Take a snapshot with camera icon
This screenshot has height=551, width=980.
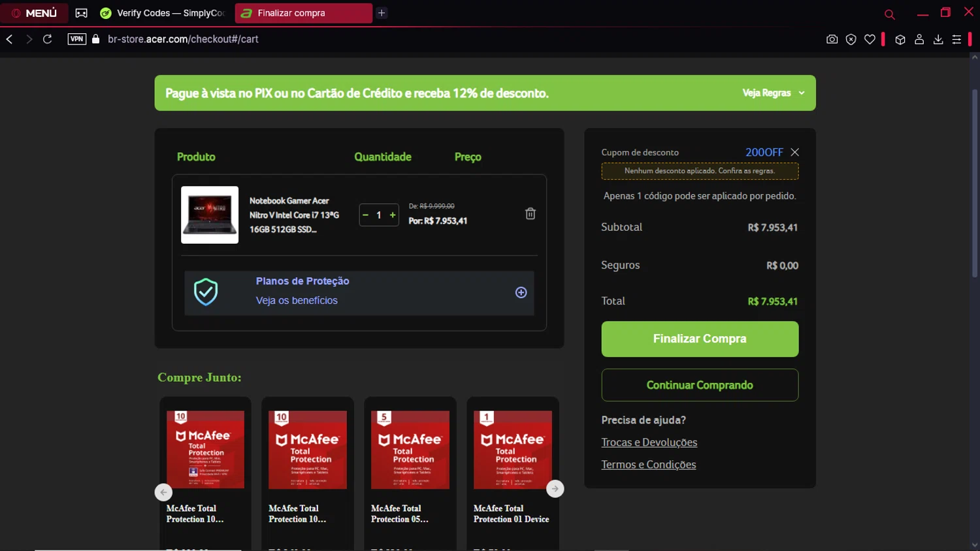click(x=832, y=39)
